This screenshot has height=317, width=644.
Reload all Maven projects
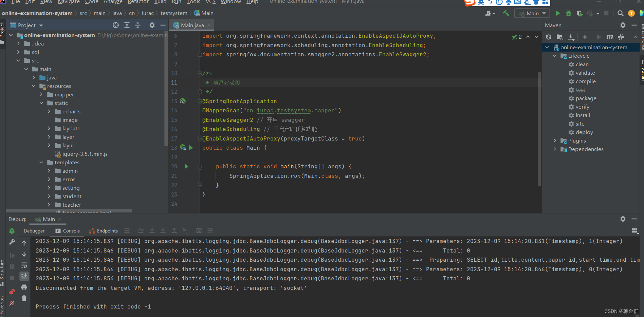click(x=549, y=37)
